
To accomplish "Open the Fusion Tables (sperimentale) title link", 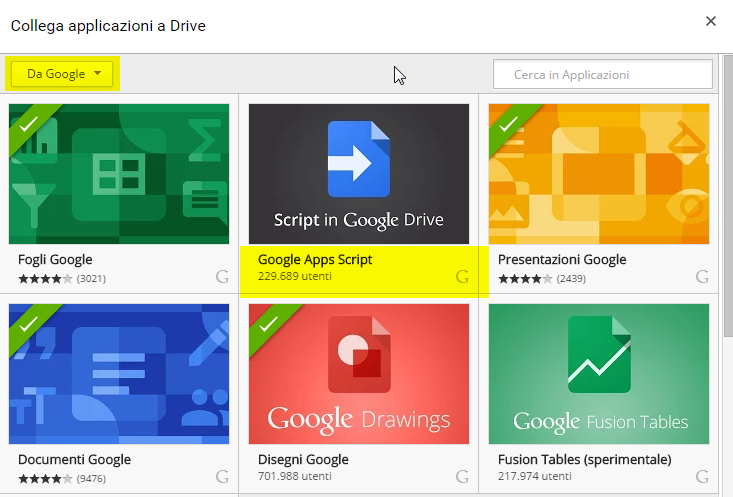I will click(x=584, y=460).
